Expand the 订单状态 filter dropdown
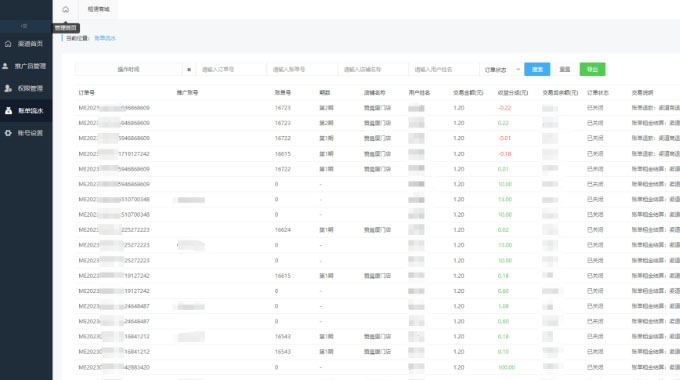This screenshot has width=680, height=380. [502, 69]
